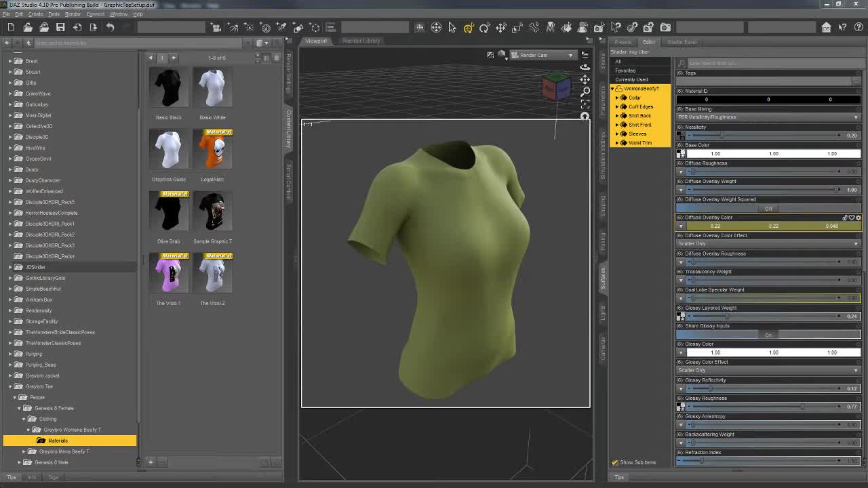This screenshot has height=488, width=868.
Task: Click the Open file toolbar icon
Action: click(28, 27)
